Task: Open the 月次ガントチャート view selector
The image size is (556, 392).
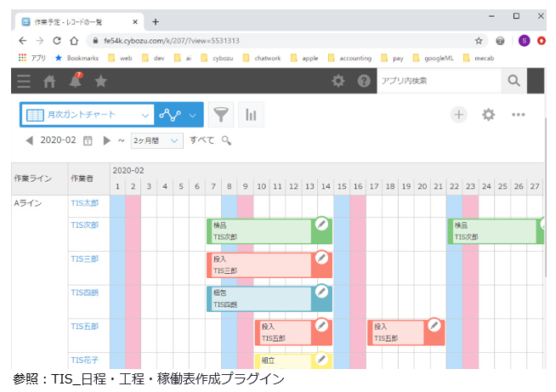Action: point(88,115)
